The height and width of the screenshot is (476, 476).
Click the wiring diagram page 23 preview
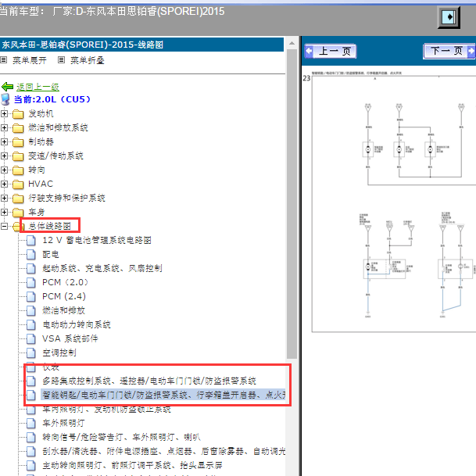coord(394,204)
